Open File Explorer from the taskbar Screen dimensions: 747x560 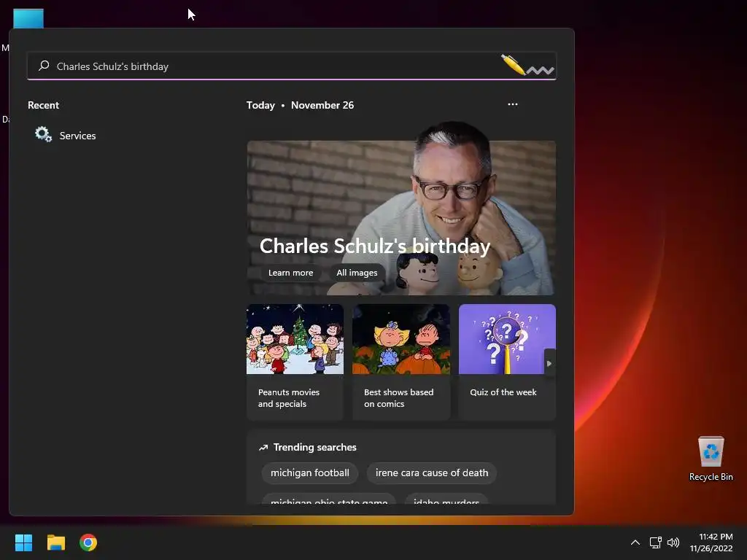point(55,542)
